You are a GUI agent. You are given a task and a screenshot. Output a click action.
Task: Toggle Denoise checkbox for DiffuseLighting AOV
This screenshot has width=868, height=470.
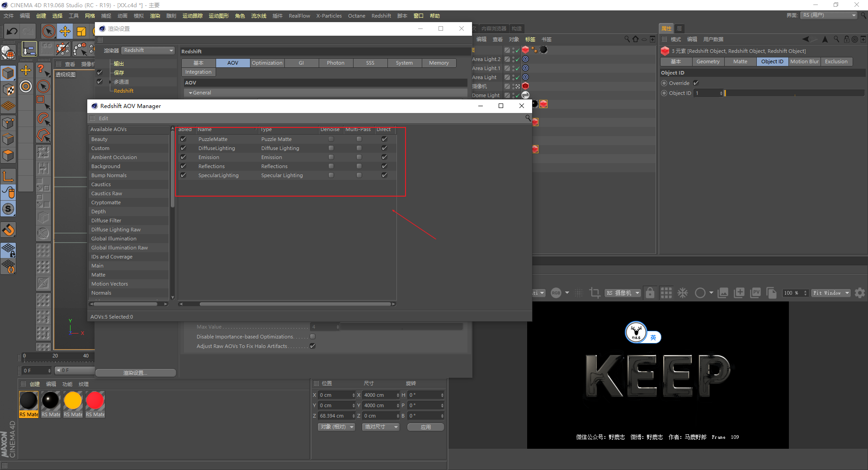coord(331,148)
